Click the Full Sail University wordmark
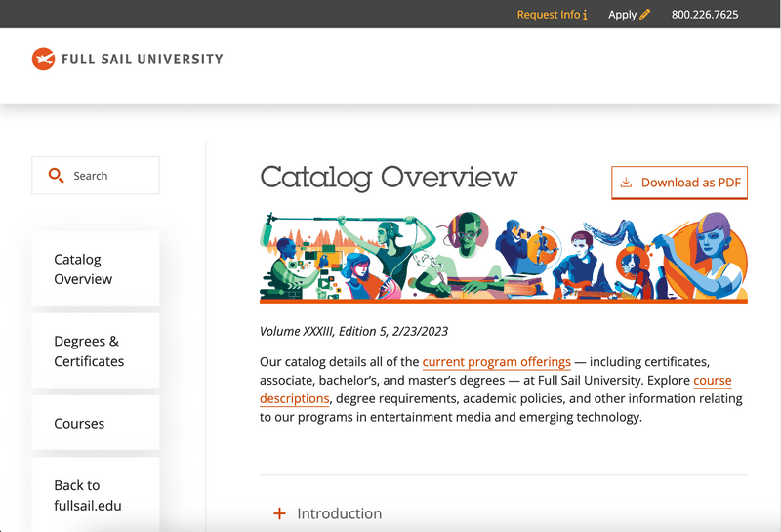 tap(143, 60)
